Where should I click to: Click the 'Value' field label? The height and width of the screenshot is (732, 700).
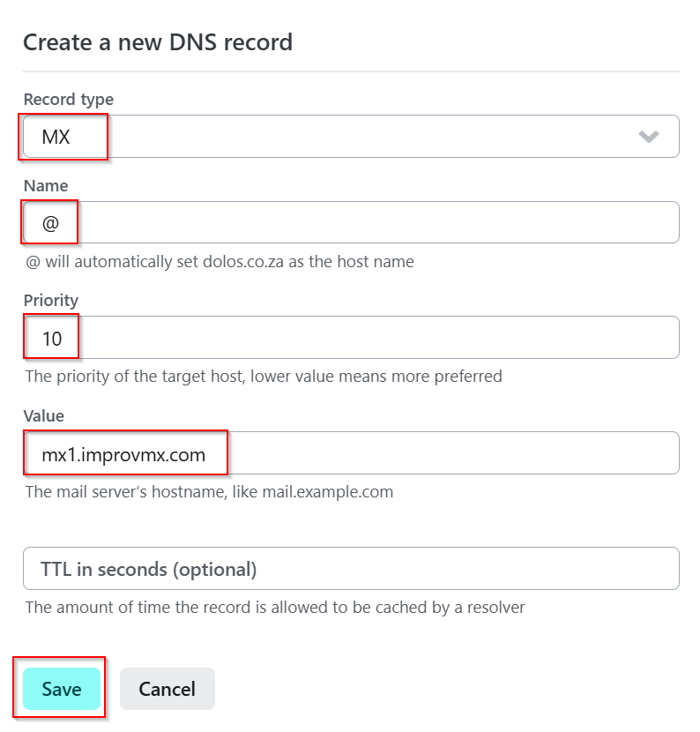click(44, 415)
